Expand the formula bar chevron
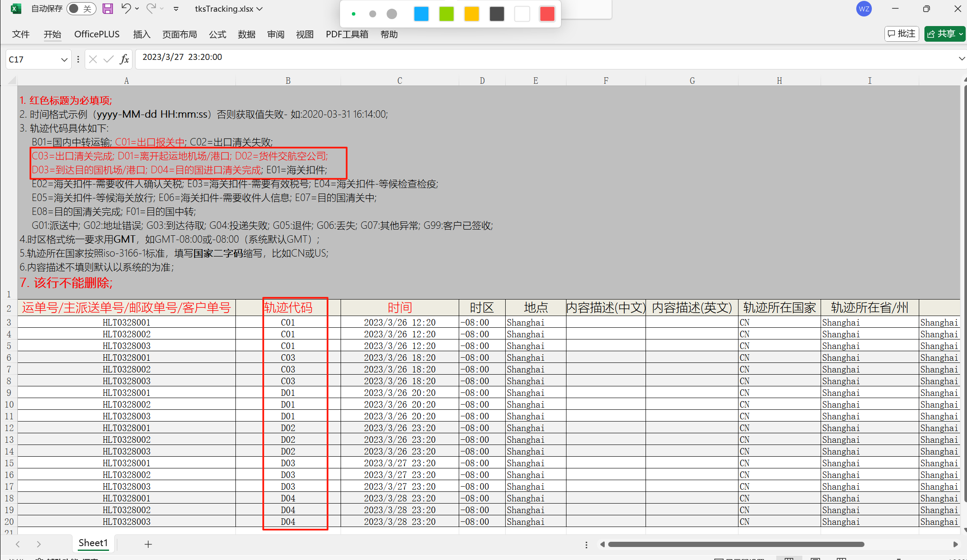Viewport: 967px width, 560px height. pyautogui.click(x=961, y=59)
